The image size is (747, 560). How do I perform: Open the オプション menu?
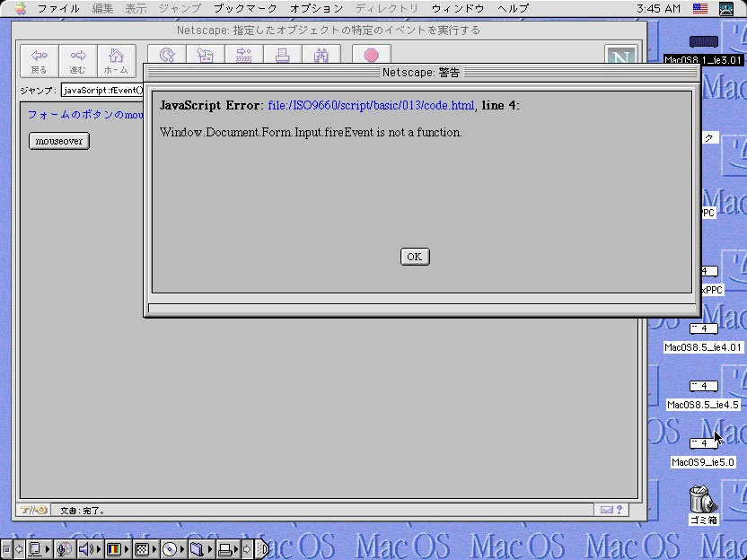[316, 9]
